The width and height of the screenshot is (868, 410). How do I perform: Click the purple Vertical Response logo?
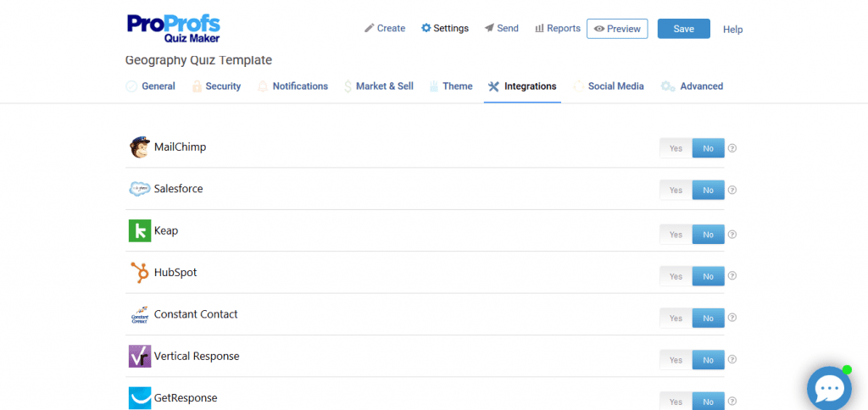(140, 357)
